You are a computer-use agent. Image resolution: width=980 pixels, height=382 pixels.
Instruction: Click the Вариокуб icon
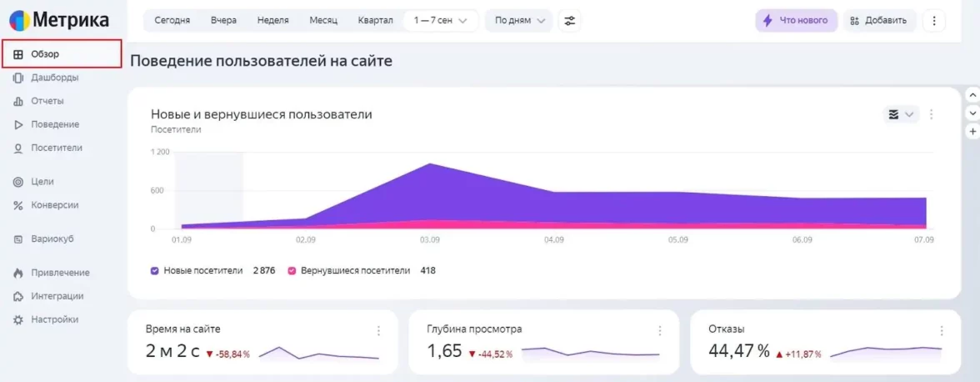click(18, 239)
